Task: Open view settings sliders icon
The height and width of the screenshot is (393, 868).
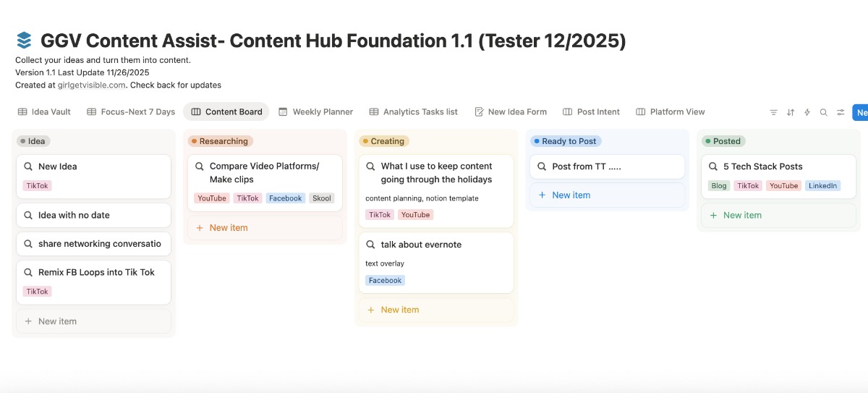Action: [841, 112]
